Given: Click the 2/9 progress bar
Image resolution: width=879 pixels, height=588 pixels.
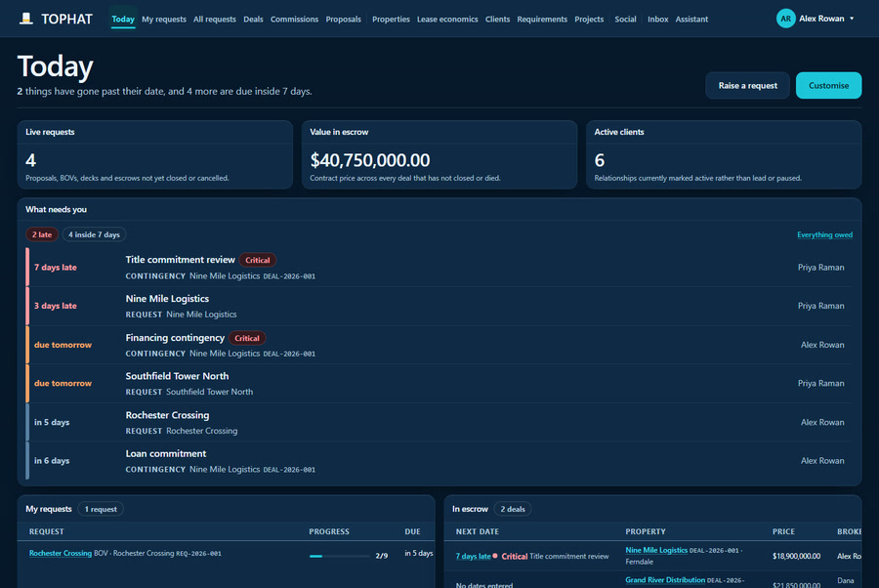Looking at the screenshot, I should pyautogui.click(x=339, y=556).
